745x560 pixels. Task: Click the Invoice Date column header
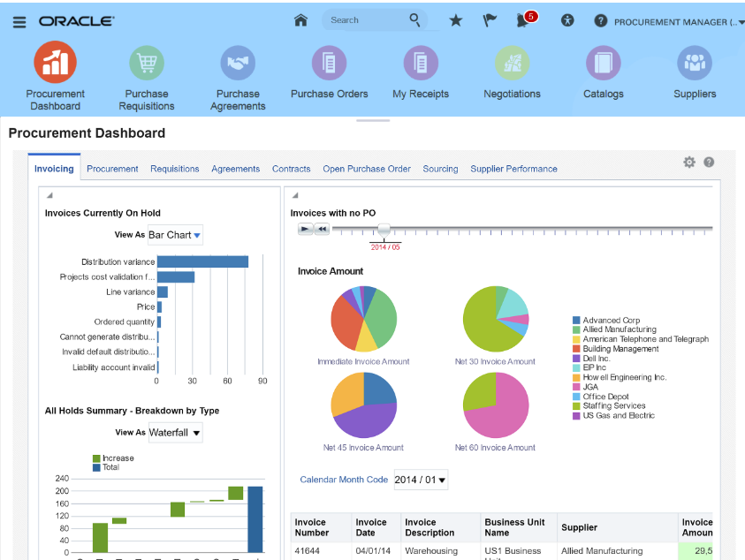click(x=376, y=527)
